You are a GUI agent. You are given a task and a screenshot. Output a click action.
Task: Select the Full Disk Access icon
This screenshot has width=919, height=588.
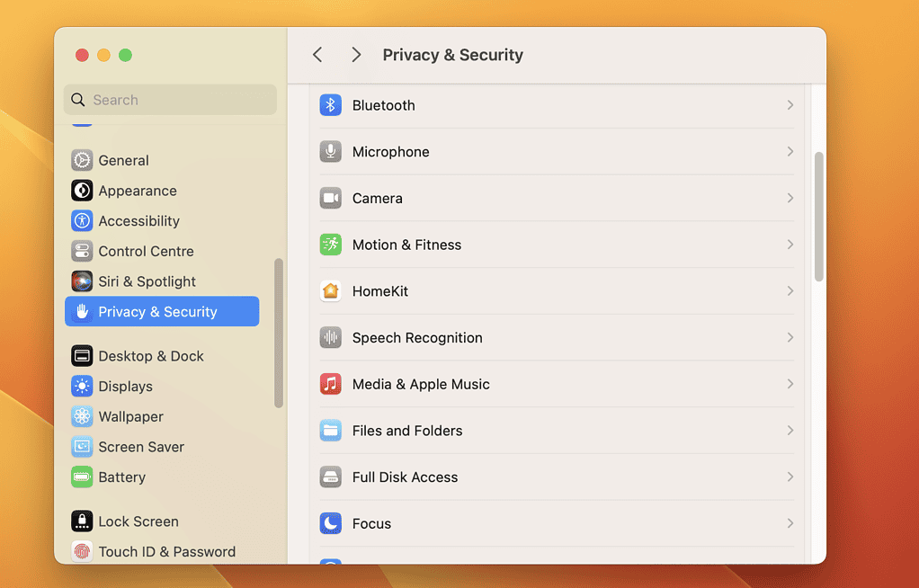(330, 477)
